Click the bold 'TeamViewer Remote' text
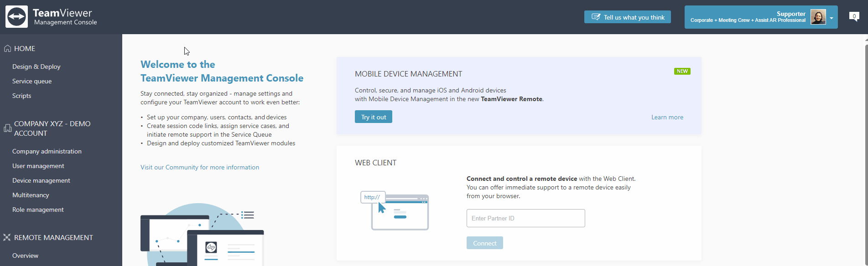The height and width of the screenshot is (266, 868). coord(511,99)
